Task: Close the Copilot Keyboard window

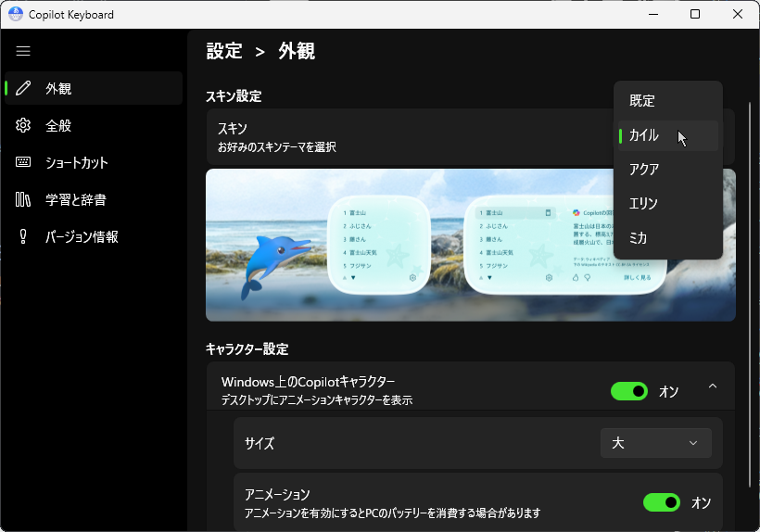Action: [737, 14]
